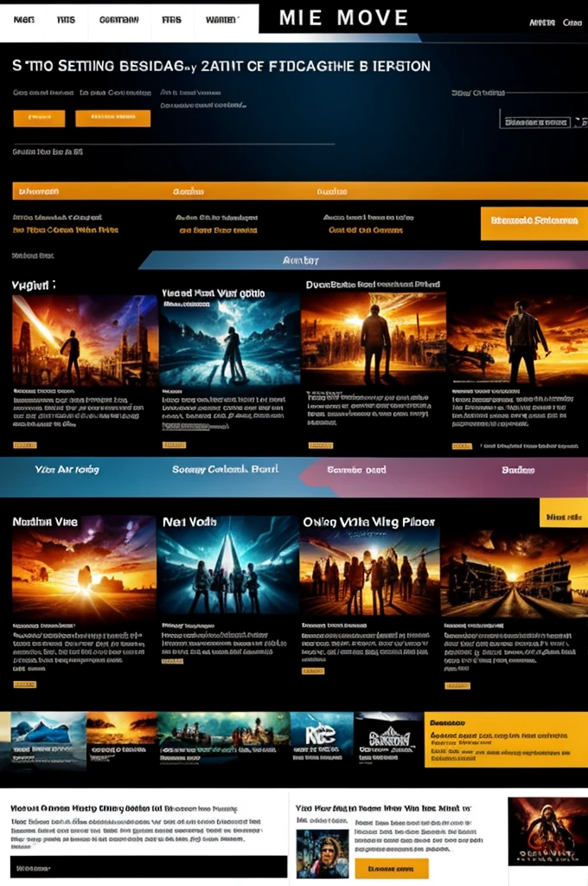588x886 pixels.
Task: Click the orange info box beside the thumbnail strip
Action: (506, 741)
